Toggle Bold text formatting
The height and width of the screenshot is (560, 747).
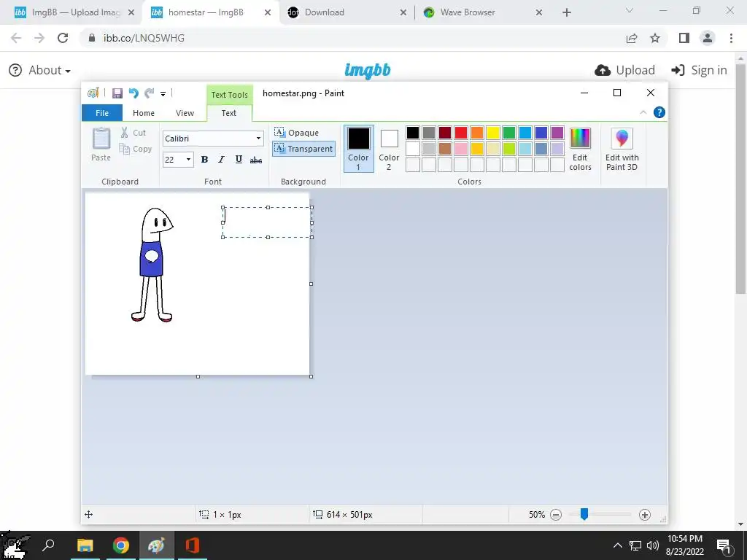[204, 160]
